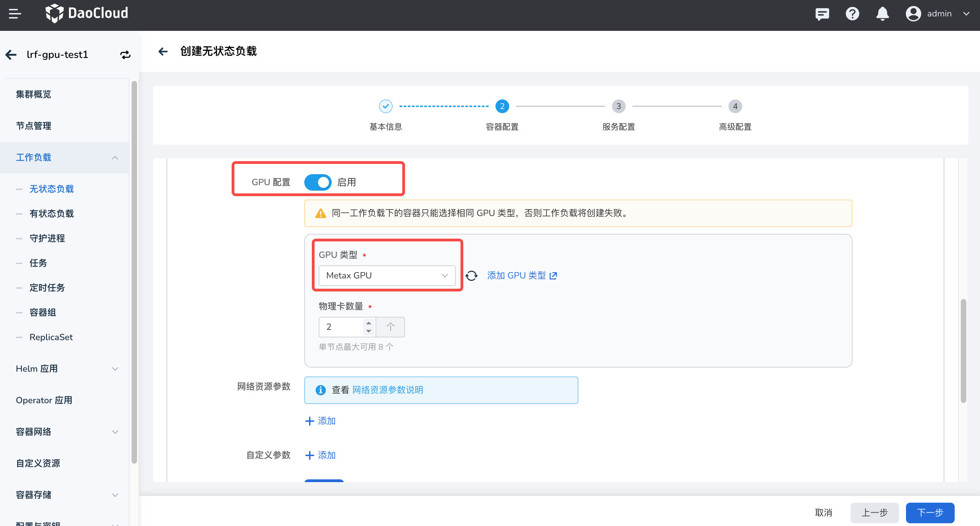Screen dimensions: 980x526
Task: Select 有状态负载 in the sidebar
Action: pyautogui.click(x=51, y=214)
